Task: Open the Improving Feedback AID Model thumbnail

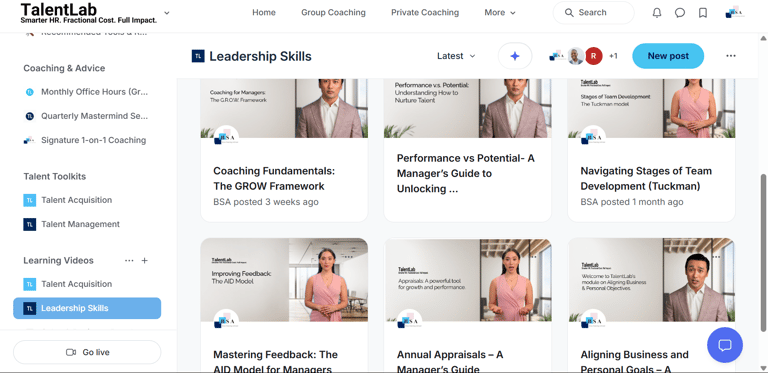Action: click(284, 280)
